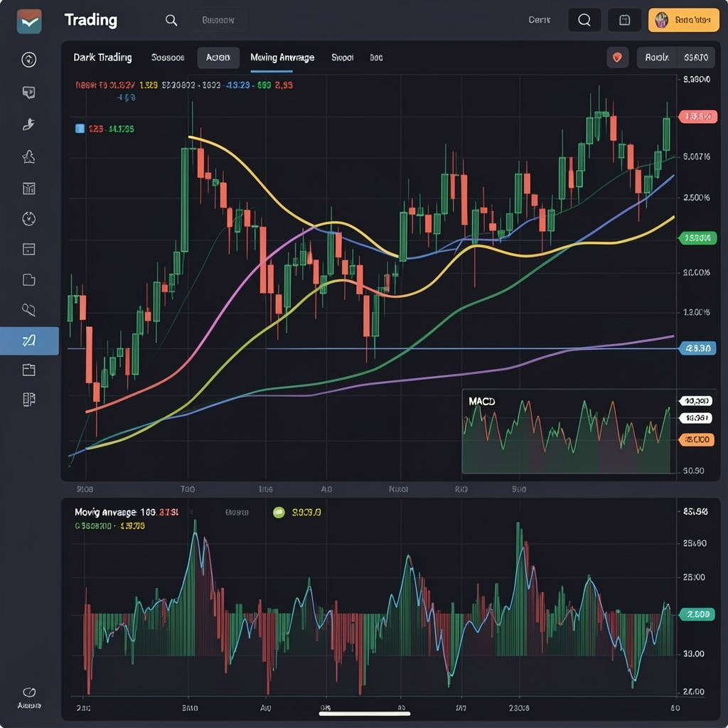Image resolution: width=728 pixels, height=728 pixels.
Task: Click the favorites badge icon in the sidebar
Action: 28,156
